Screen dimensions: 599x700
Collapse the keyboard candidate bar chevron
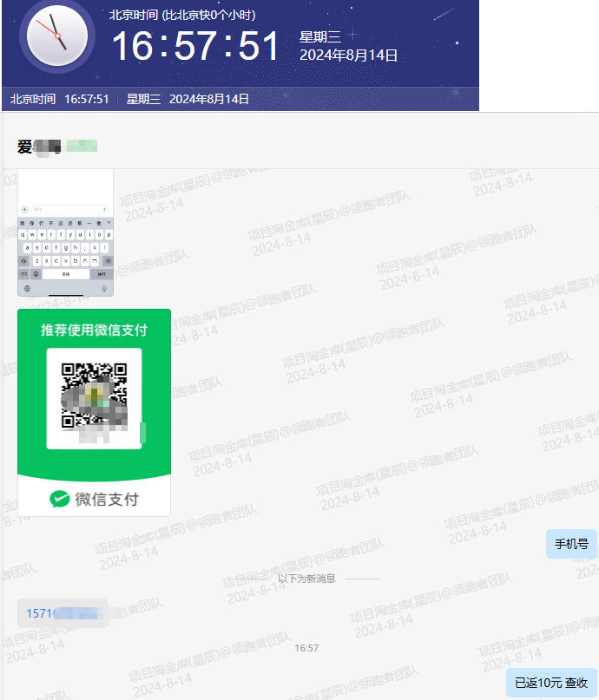point(109,222)
